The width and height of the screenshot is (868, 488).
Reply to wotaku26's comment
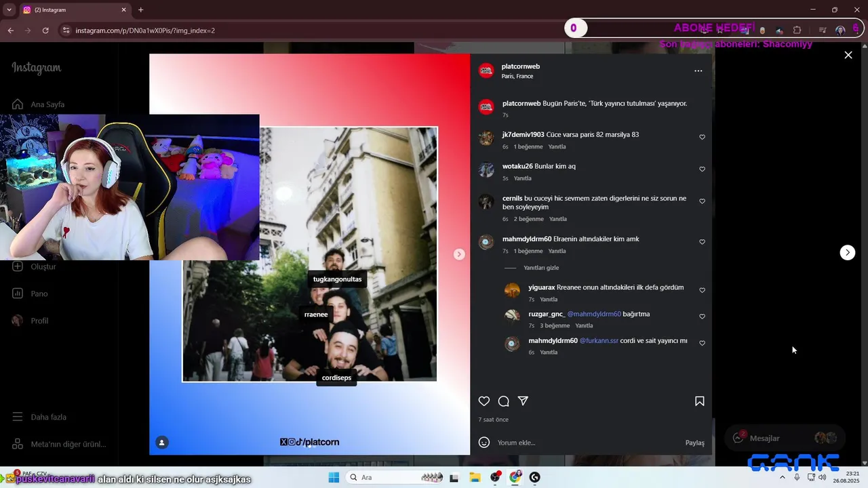[522, 178]
